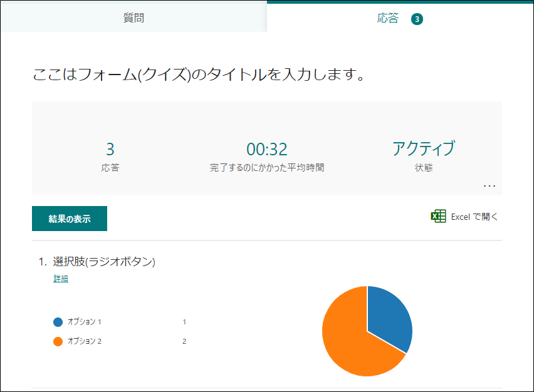Click the response count badge on 応答 tab
This screenshot has width=534, height=392.
pos(416,18)
